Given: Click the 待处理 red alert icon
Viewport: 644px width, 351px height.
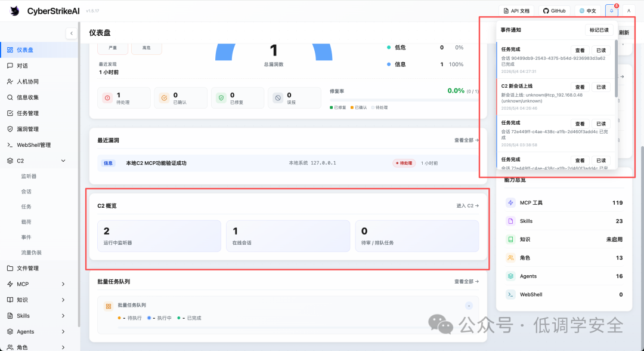Looking at the screenshot, I should 107,98.
